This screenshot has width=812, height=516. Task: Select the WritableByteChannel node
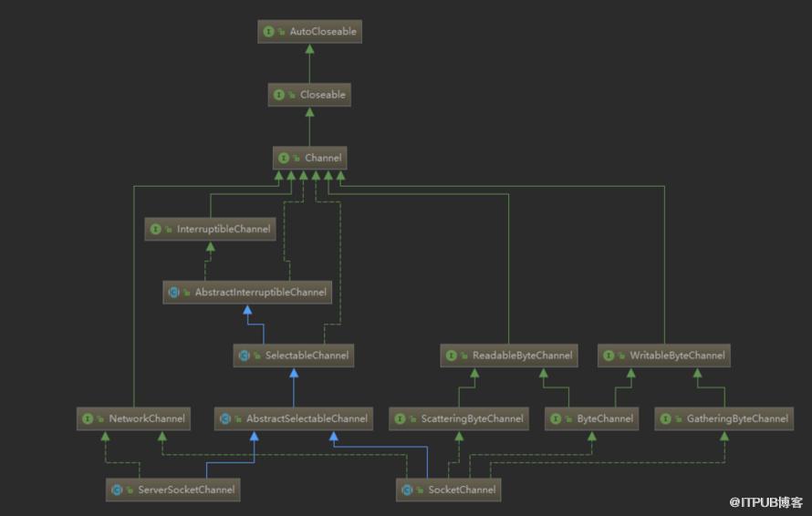click(x=664, y=356)
